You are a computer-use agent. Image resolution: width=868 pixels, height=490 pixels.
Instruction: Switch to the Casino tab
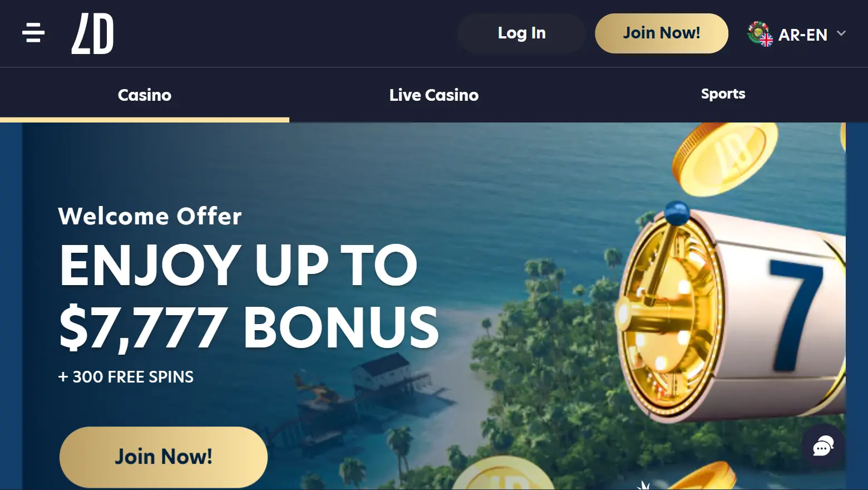[x=145, y=95]
